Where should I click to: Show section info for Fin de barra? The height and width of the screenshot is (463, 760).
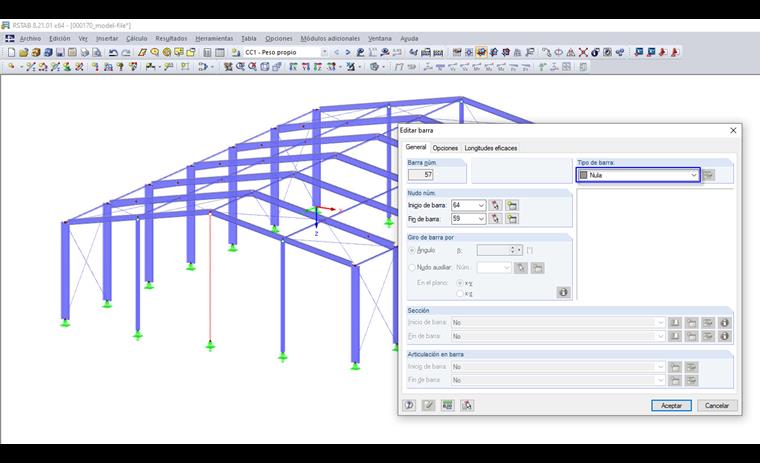coord(725,336)
